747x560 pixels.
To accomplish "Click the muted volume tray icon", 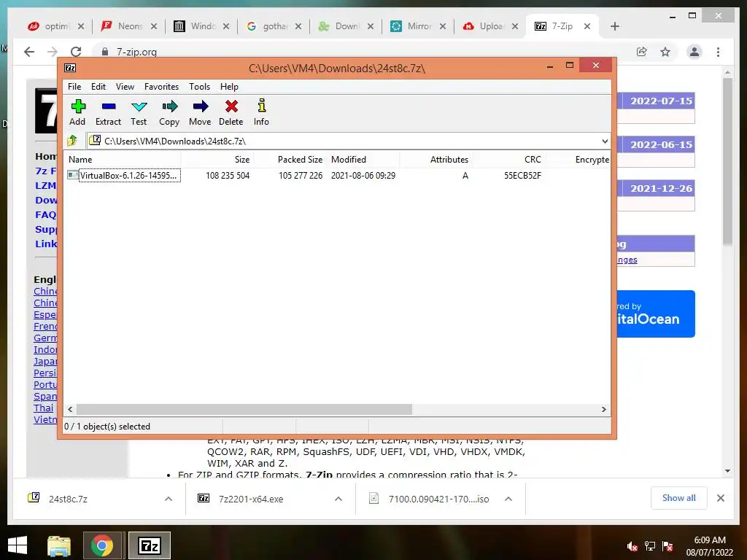I will [632, 546].
